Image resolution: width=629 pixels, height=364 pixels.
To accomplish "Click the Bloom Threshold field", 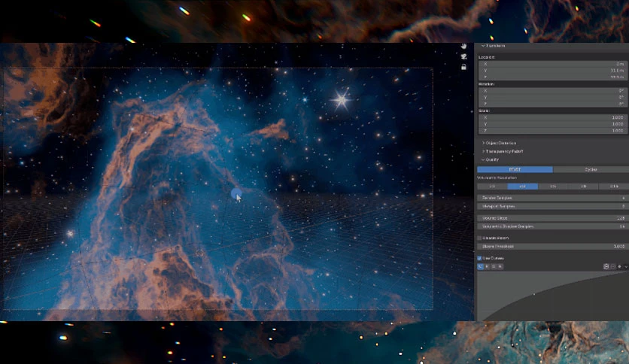I will pos(553,247).
